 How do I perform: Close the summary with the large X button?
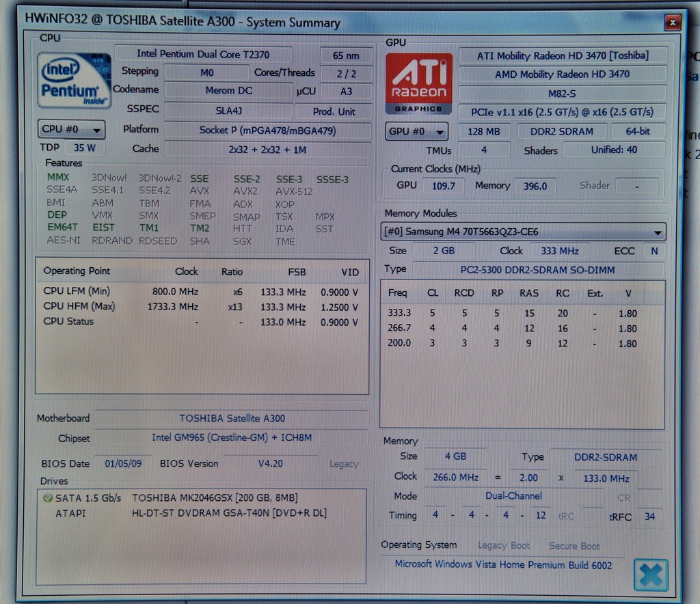[651, 575]
